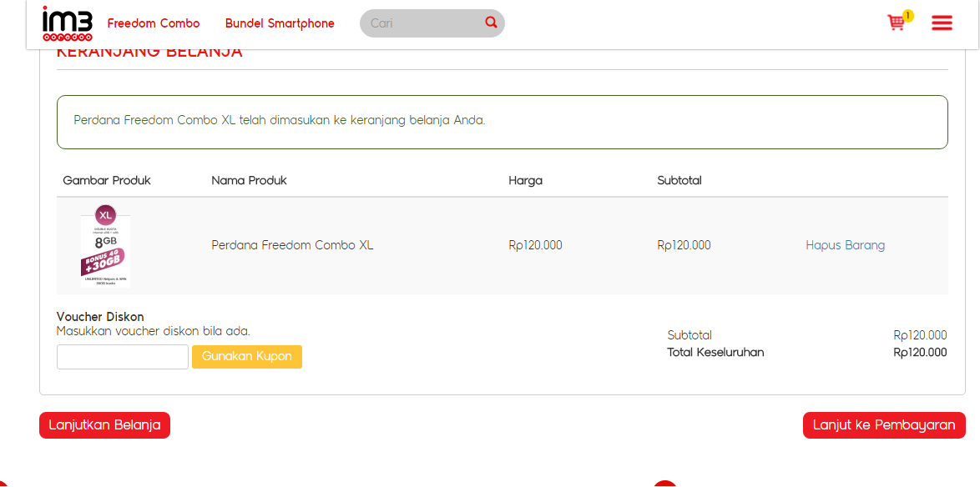Click the search magnifier icon
The height and width of the screenshot is (487, 980).
[x=491, y=23]
